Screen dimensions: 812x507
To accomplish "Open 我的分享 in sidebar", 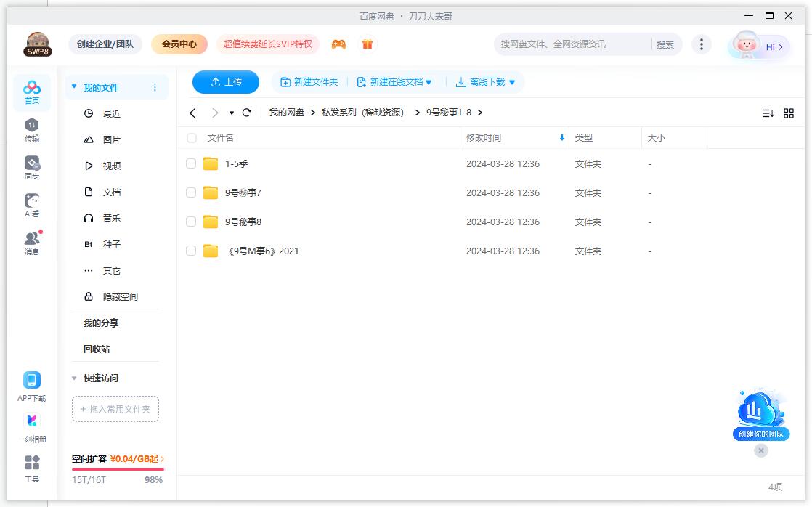I will click(101, 323).
